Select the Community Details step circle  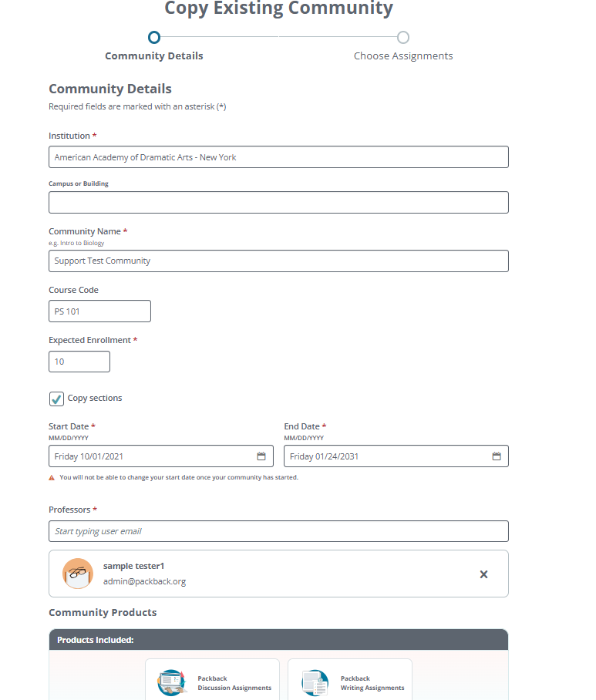point(153,36)
